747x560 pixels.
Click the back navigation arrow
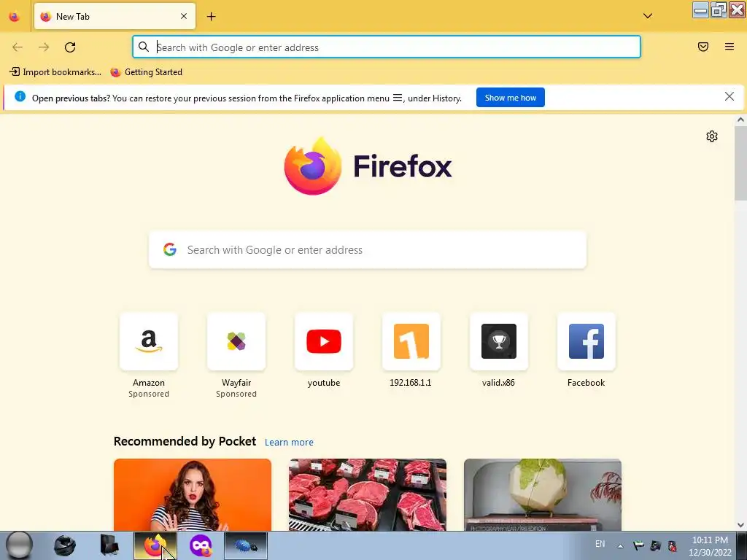coord(18,47)
